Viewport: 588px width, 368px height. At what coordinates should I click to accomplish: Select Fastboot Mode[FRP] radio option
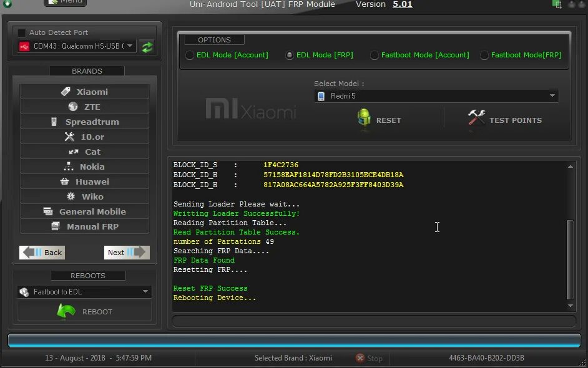pyautogui.click(x=484, y=55)
